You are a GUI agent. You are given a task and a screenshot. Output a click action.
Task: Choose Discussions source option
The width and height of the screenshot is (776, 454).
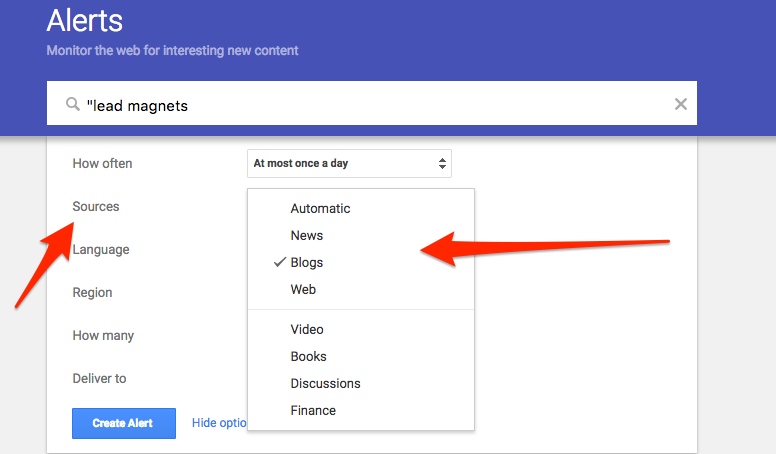click(x=325, y=383)
